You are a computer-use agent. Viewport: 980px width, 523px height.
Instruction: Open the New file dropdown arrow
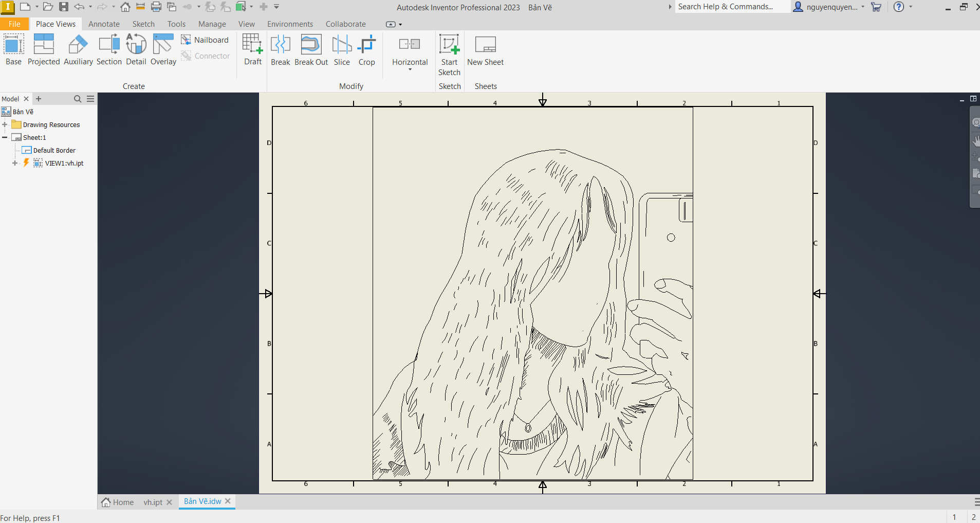(37, 7)
